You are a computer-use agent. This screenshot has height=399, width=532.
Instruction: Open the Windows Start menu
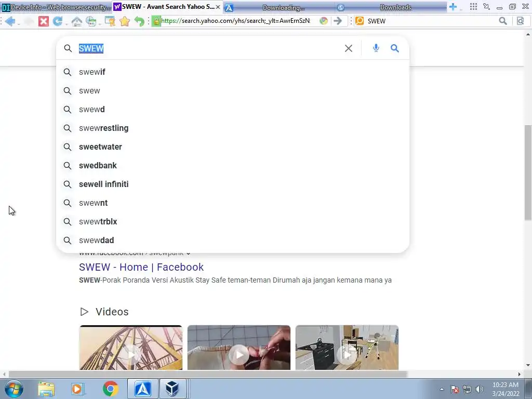(14, 389)
